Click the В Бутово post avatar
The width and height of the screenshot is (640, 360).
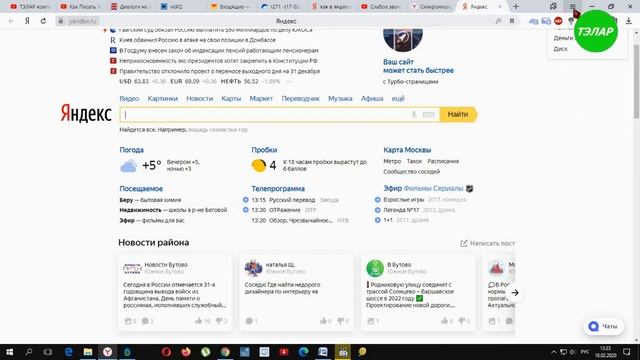[375, 268]
